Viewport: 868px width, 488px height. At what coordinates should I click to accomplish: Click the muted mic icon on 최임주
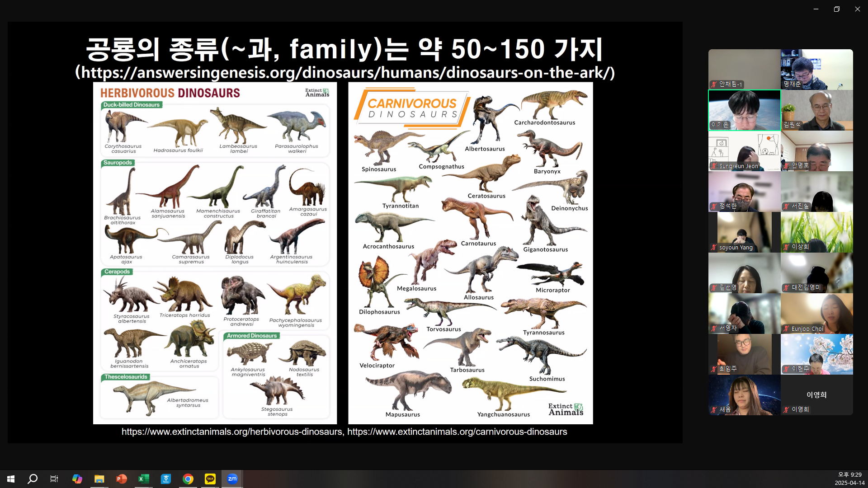714,369
